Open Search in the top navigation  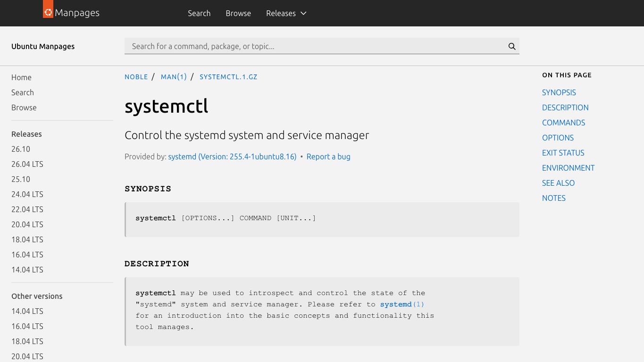(199, 13)
